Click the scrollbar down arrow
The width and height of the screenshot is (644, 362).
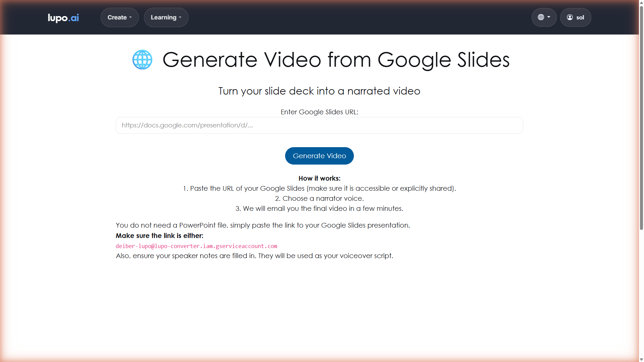click(641, 359)
